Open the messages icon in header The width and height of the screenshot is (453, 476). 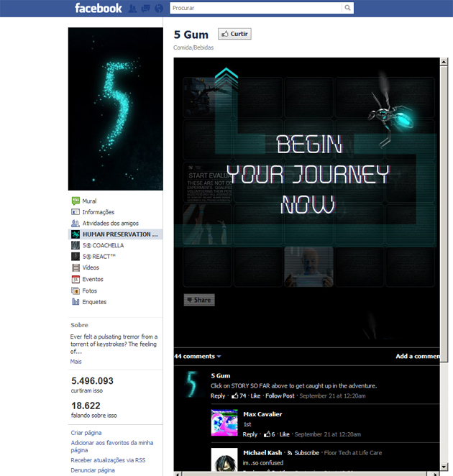[x=146, y=8]
